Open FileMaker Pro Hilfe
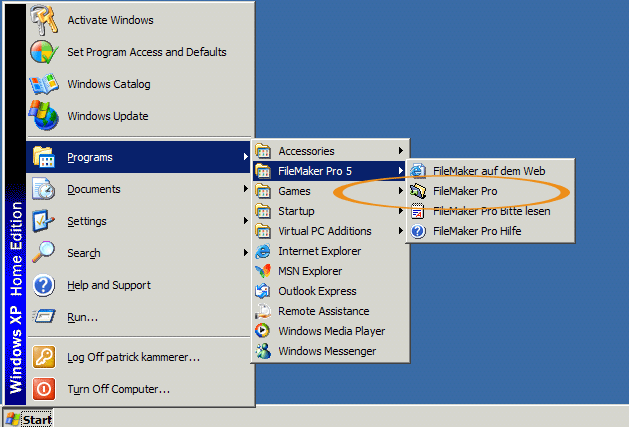629x427 pixels. coord(491,231)
